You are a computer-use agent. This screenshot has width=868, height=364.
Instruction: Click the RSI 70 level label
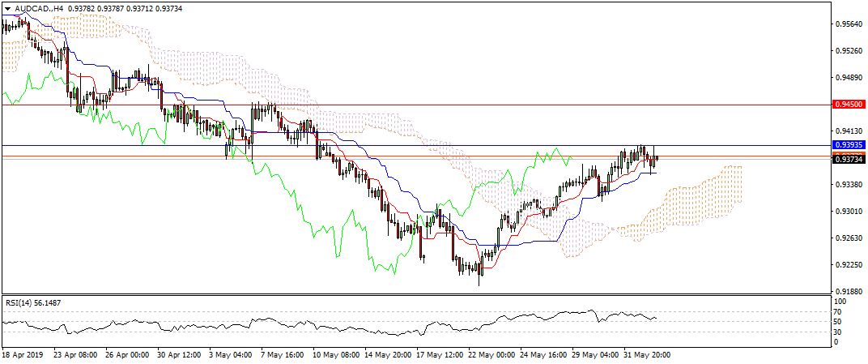pos(840,311)
